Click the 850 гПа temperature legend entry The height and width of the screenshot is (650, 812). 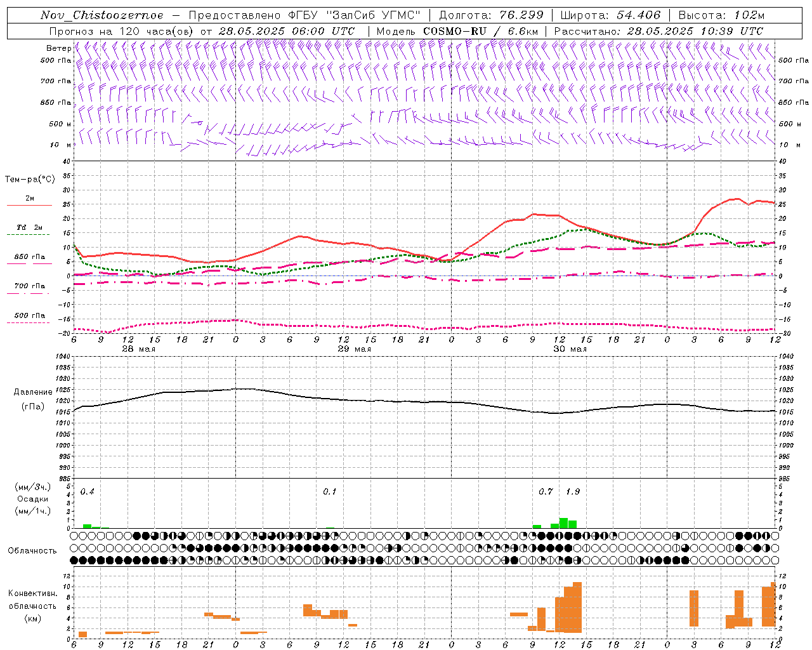[29, 257]
